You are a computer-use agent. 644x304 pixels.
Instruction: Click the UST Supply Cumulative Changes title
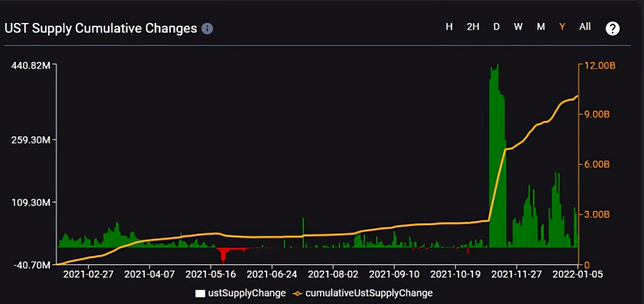click(101, 28)
